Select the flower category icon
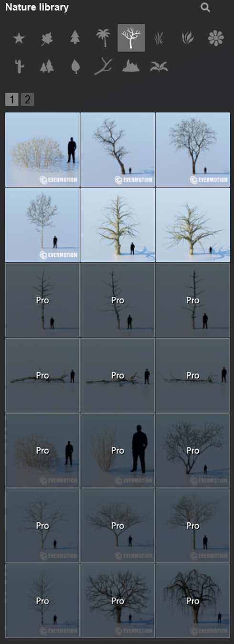Image resolution: width=234 pixels, height=644 pixels. pyautogui.click(x=216, y=38)
